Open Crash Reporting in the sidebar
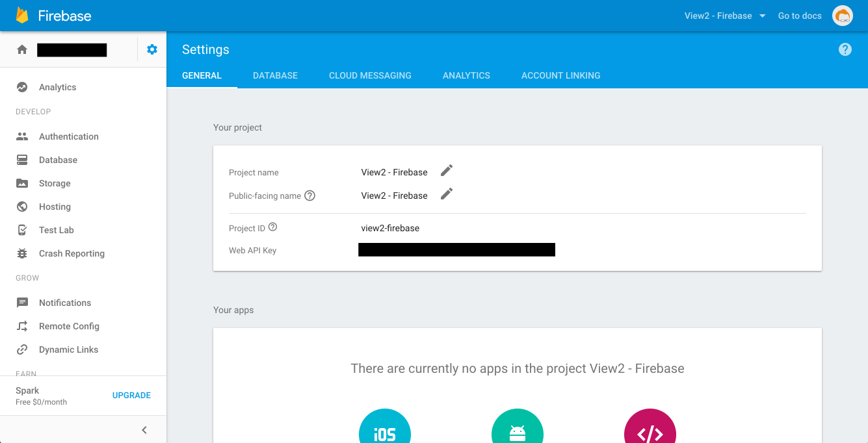The image size is (868, 443). pos(83,253)
